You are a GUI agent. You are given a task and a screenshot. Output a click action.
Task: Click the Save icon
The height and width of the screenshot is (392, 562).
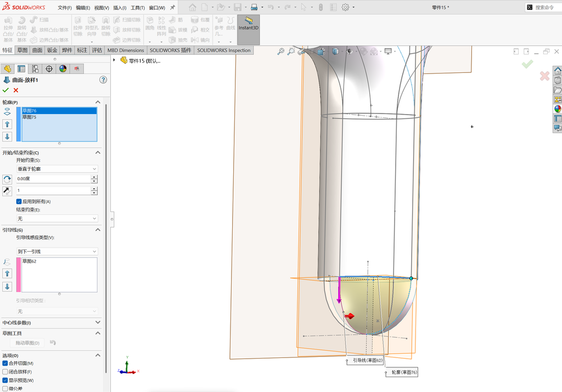pos(237,7)
